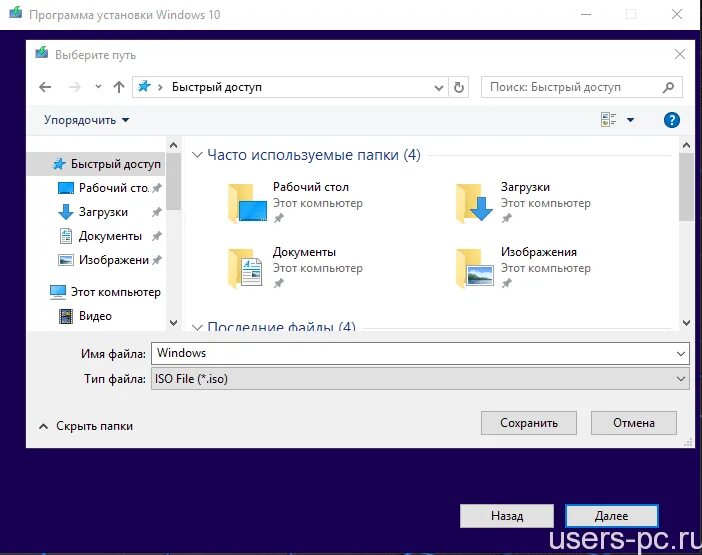Click Далее in the setup window
This screenshot has height=555, width=702.
point(612,516)
